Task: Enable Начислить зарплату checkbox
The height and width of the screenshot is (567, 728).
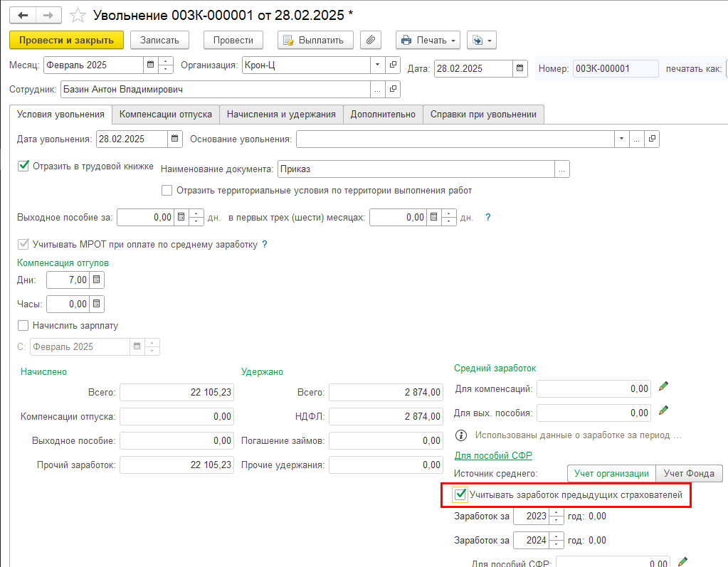Action: click(x=23, y=326)
